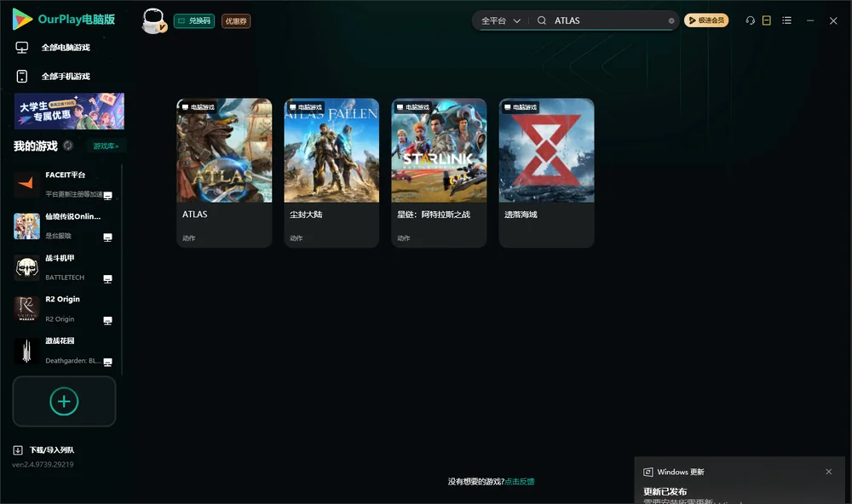Open the ATLAS game card
Image resolution: width=852 pixels, height=504 pixels.
[x=224, y=173]
